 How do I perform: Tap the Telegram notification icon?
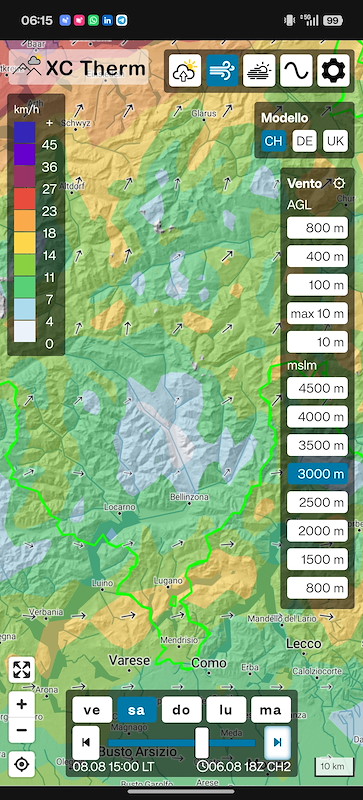coord(122,20)
